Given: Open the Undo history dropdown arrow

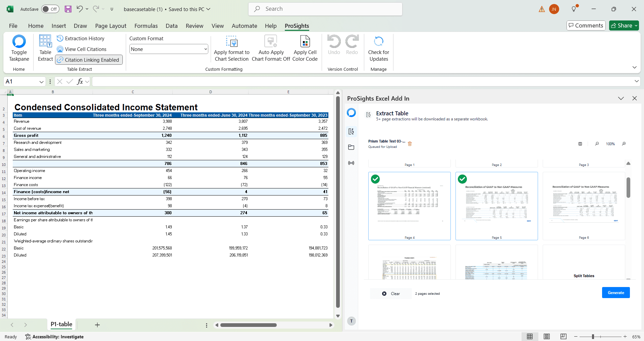Looking at the screenshot, I should [87, 9].
